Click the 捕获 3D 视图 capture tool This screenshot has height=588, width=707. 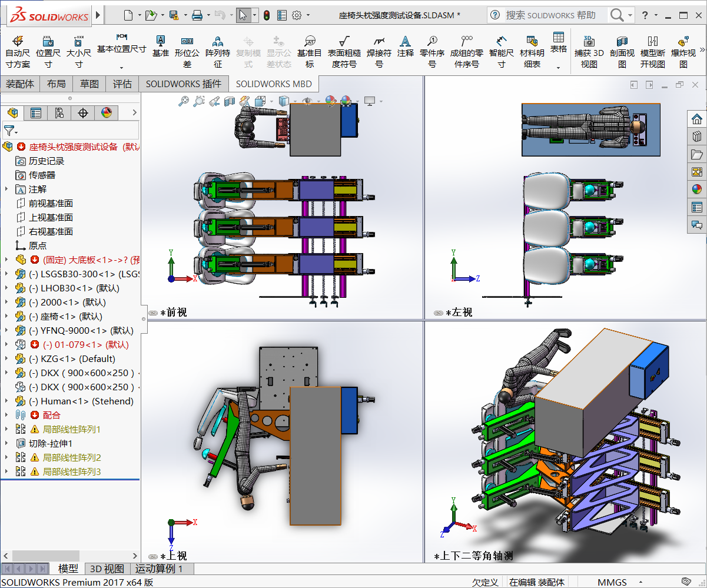point(589,52)
